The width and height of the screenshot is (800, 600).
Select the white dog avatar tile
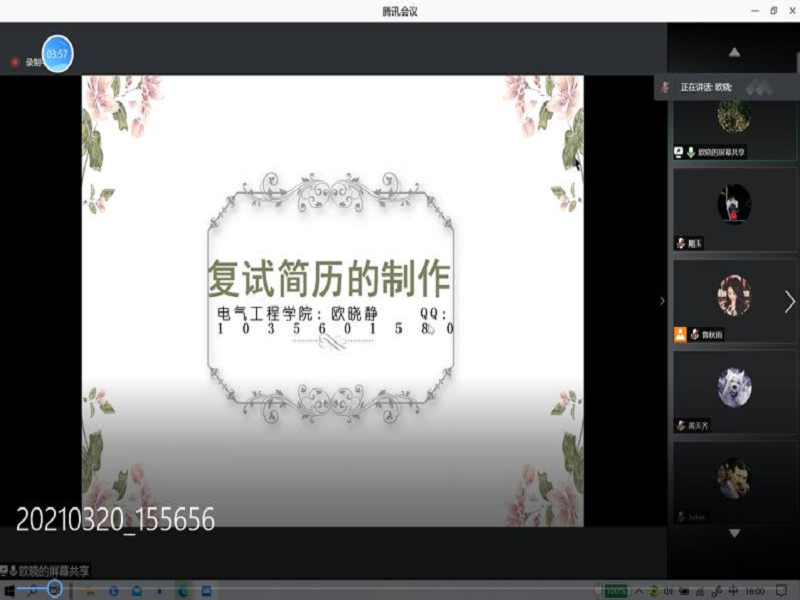pos(734,388)
